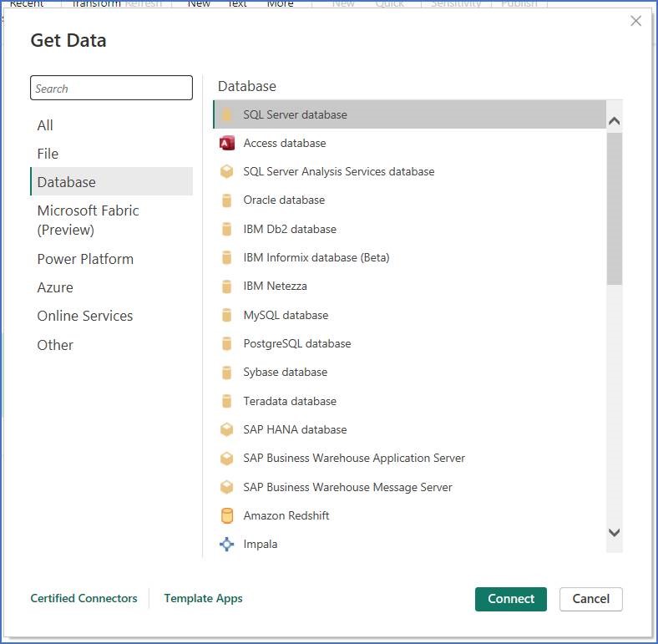This screenshot has height=644, width=658.
Task: Click the Teradata database icon
Action: [226, 401]
